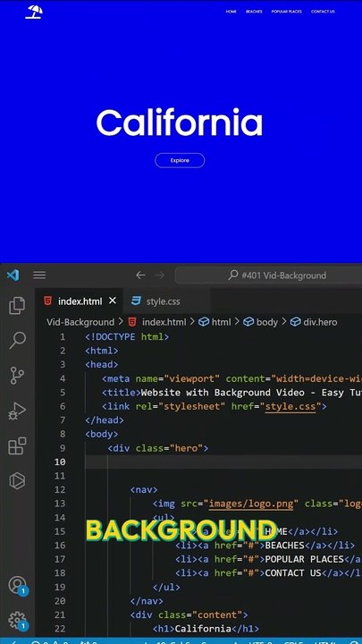Click line number 1 in the gutter
The height and width of the screenshot is (644, 362).
pos(63,337)
